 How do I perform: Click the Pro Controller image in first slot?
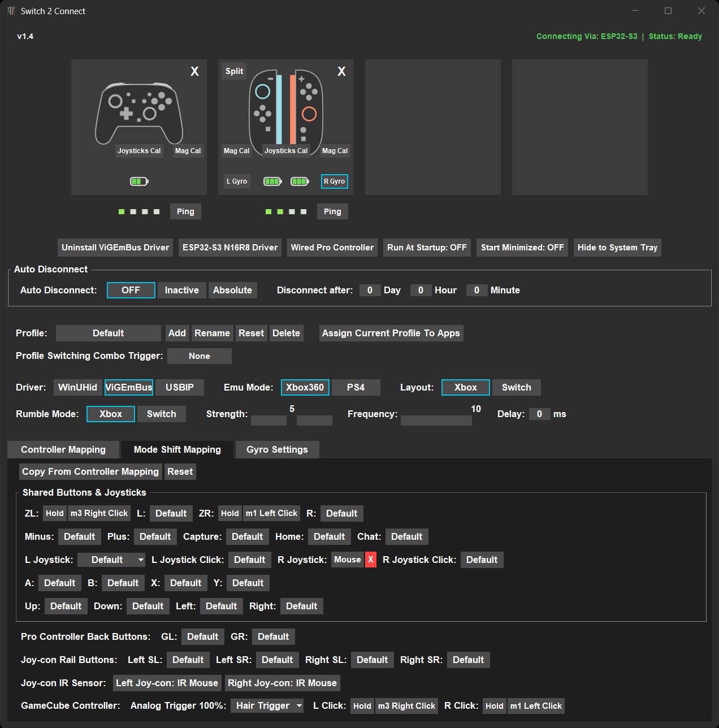pos(139,113)
